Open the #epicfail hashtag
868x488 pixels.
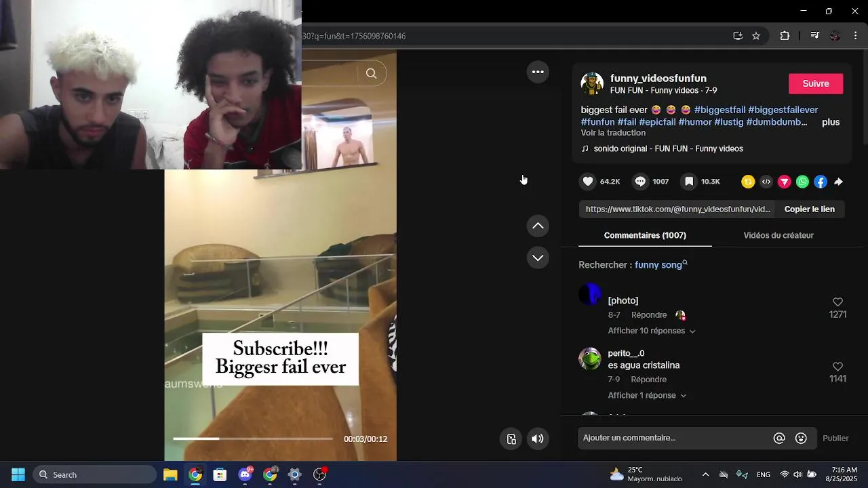[x=657, y=122]
